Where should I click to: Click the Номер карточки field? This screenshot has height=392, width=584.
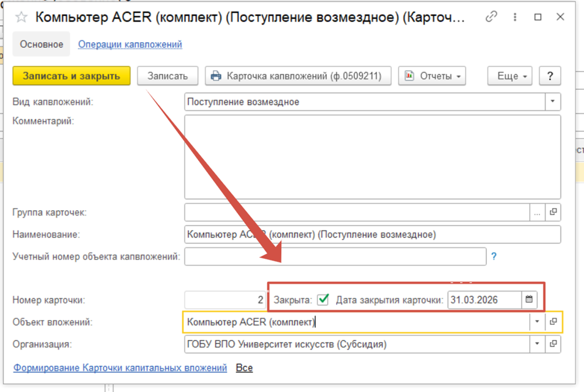point(225,300)
